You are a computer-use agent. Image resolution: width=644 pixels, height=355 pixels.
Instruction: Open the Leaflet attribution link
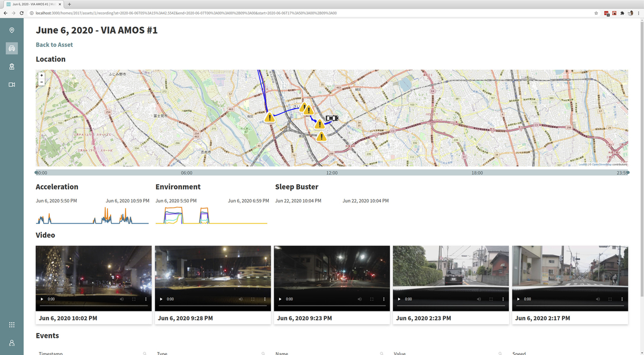582,164
